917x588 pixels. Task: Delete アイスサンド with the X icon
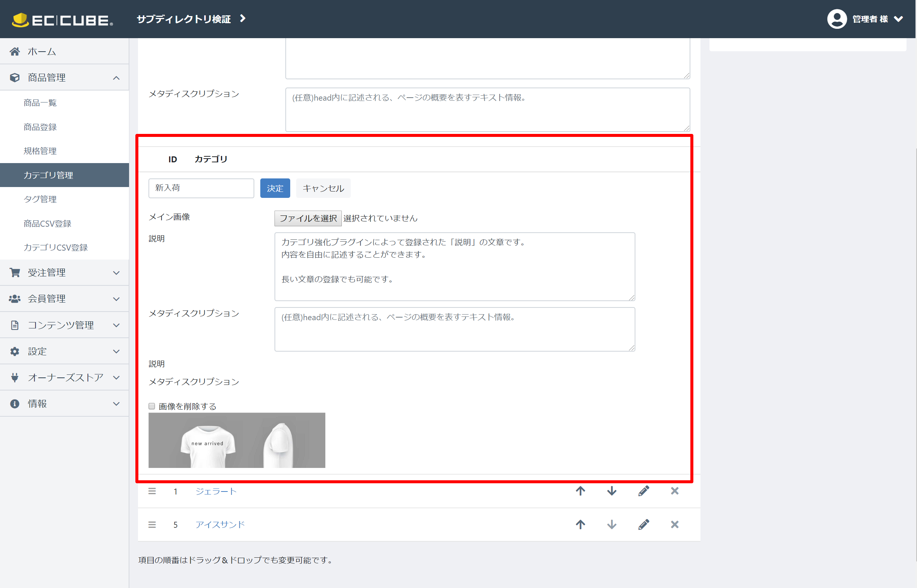pos(675,525)
